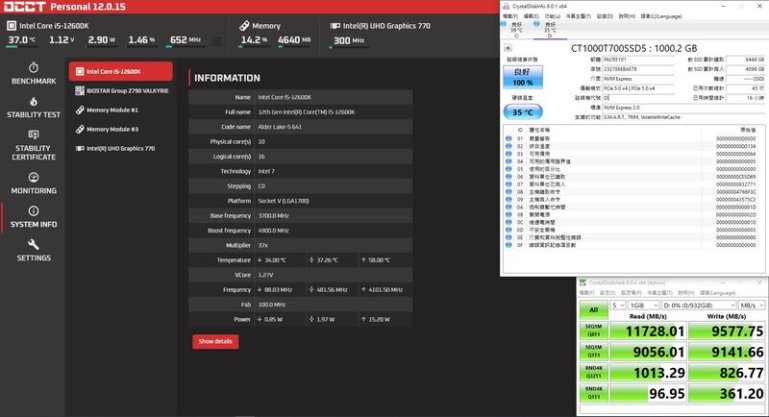Viewport: 769px width, 417px height.
Task: Click the CT1000T700SSD5 : 1000.2 GB heading
Action: 634,48
